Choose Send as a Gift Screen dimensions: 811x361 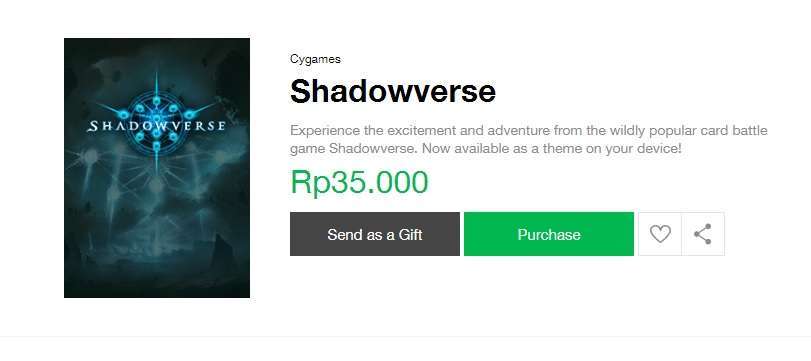tap(374, 234)
